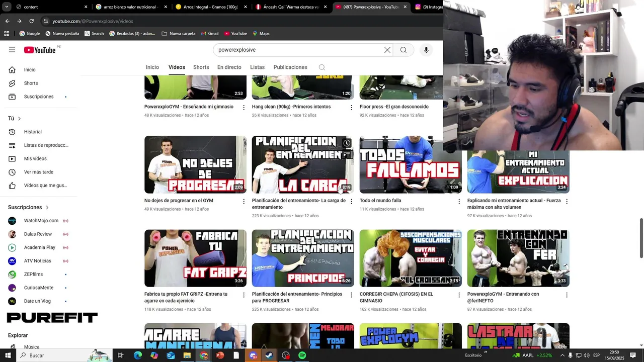
Task: Open Nueva carpeta bookmark folder
Action: 179,34
